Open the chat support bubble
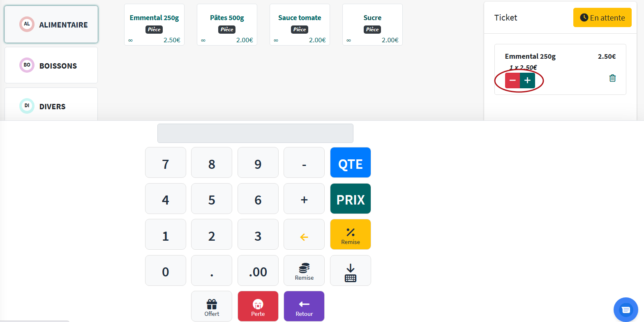 pos(625,309)
